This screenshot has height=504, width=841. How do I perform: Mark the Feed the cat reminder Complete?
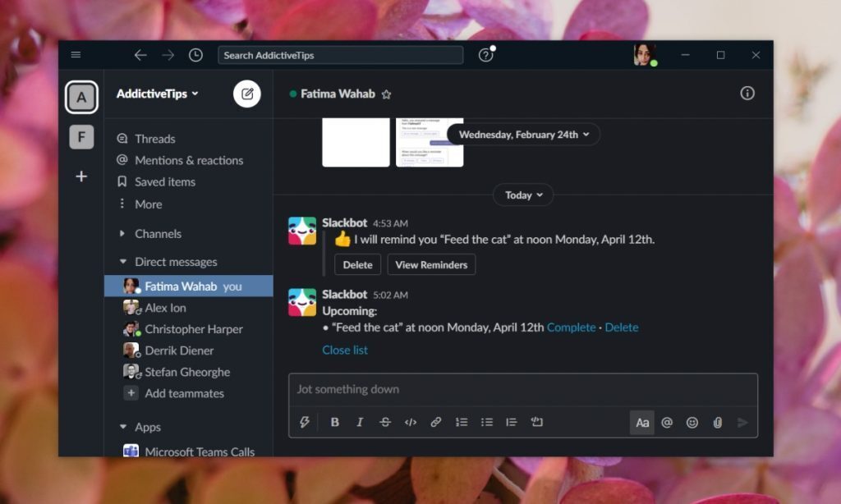(572, 327)
